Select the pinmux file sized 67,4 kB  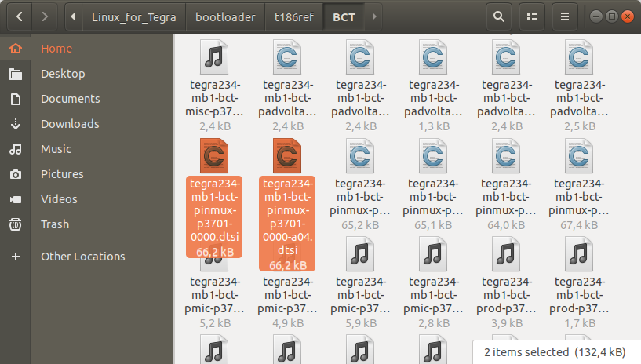tap(579, 155)
